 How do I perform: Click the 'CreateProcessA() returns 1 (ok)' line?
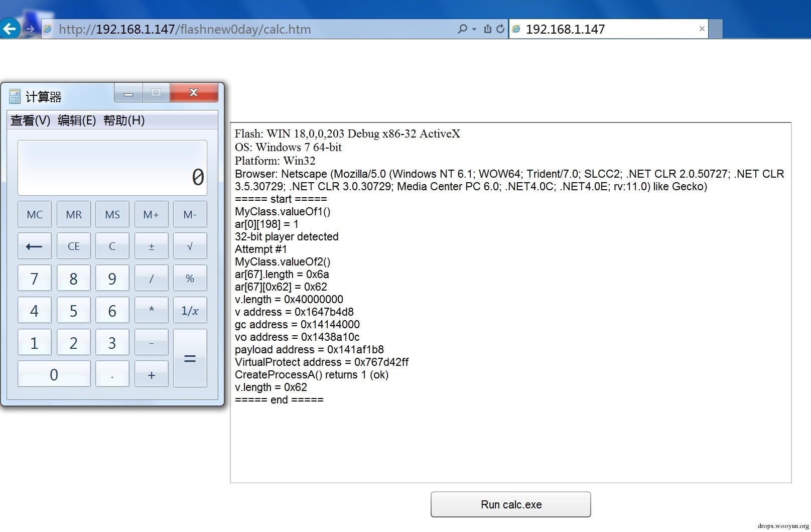[x=312, y=375]
